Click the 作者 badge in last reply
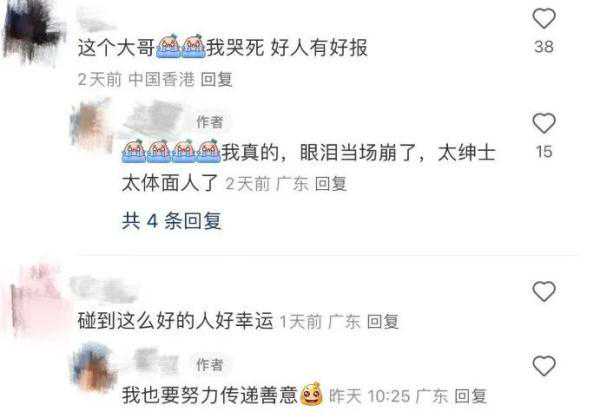600x418 pixels. click(x=209, y=364)
